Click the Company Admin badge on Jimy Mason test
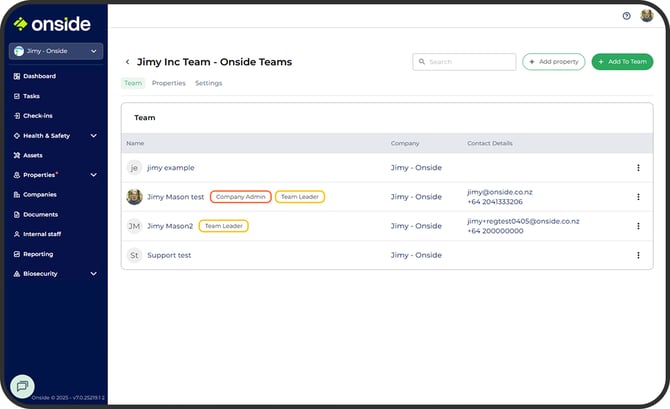This screenshot has height=409, width=670. (240, 197)
